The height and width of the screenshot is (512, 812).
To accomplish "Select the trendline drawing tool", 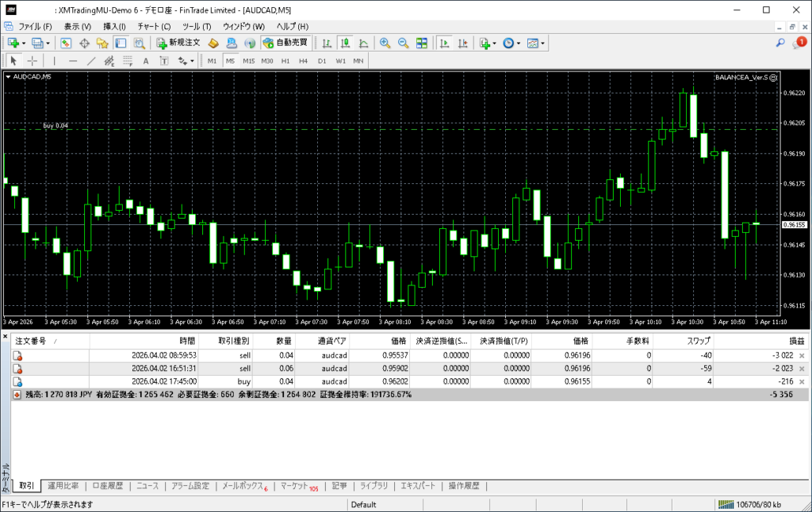I will pyautogui.click(x=91, y=61).
